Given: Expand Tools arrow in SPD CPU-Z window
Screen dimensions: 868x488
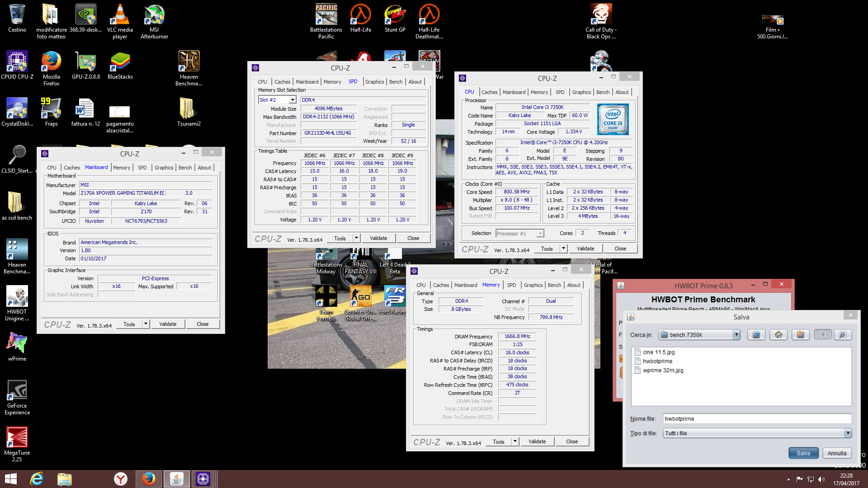Looking at the screenshot, I should coord(356,238).
